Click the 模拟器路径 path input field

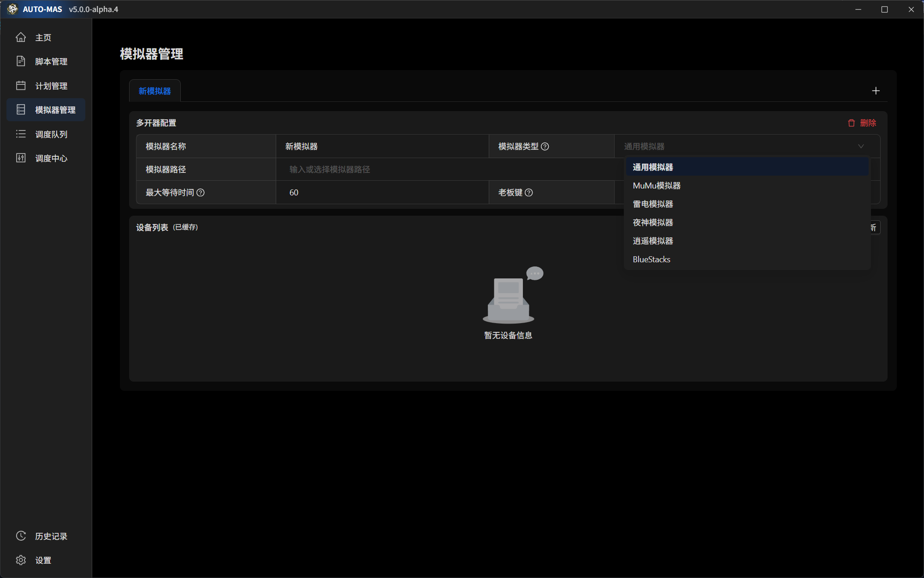(383, 169)
